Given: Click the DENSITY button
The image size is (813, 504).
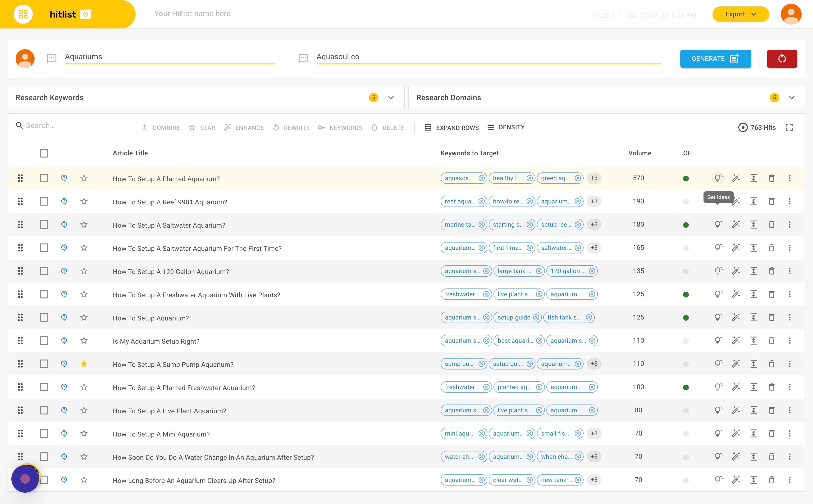Looking at the screenshot, I should pyautogui.click(x=507, y=127).
